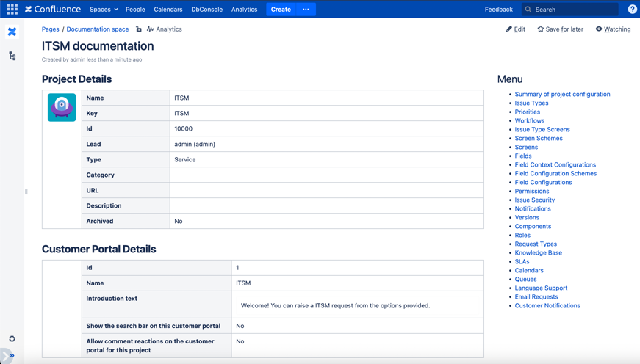
Task: Focus the Search input field
Action: pyautogui.click(x=569, y=10)
